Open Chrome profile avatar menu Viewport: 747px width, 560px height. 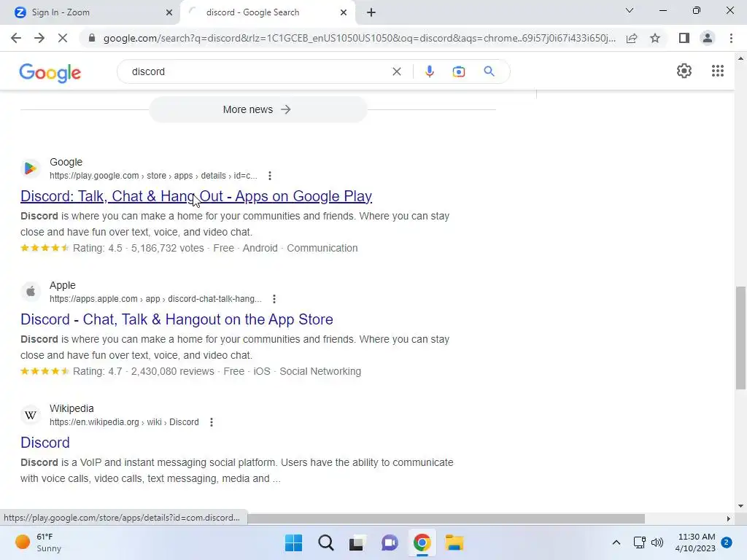708,38
